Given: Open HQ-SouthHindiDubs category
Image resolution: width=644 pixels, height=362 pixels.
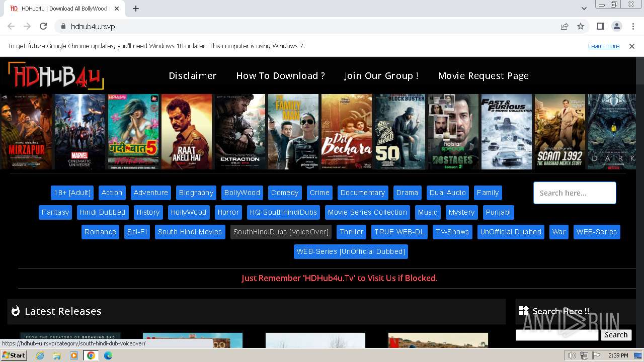Looking at the screenshot, I should pyautogui.click(x=283, y=212).
